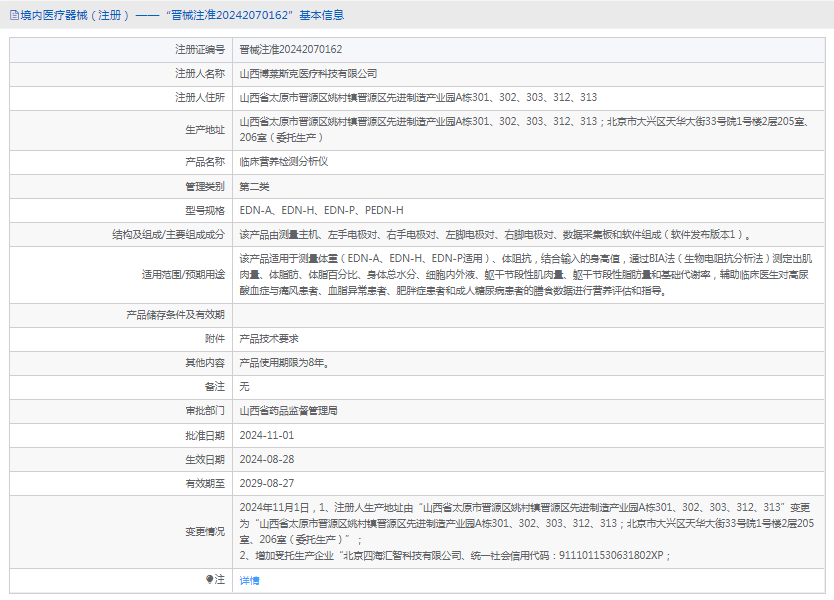This screenshot has width=834, height=600.
Task: Click the 其他内容 label
Action: (x=205, y=363)
